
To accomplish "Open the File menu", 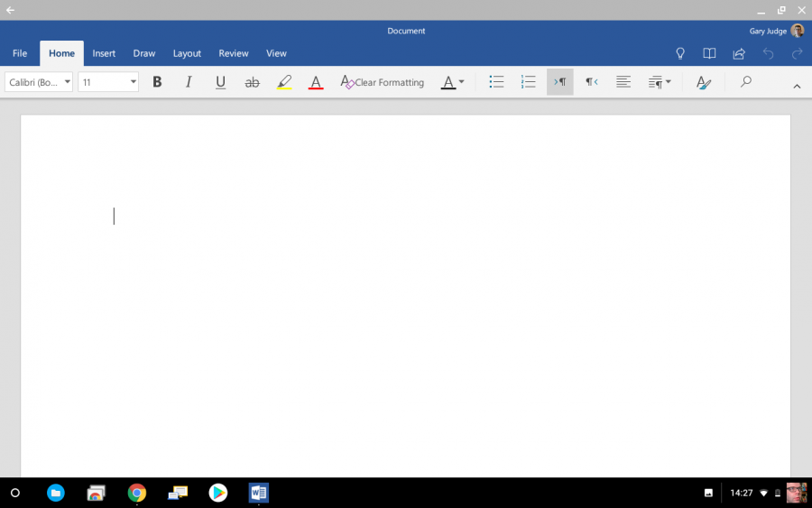I will click(x=20, y=53).
